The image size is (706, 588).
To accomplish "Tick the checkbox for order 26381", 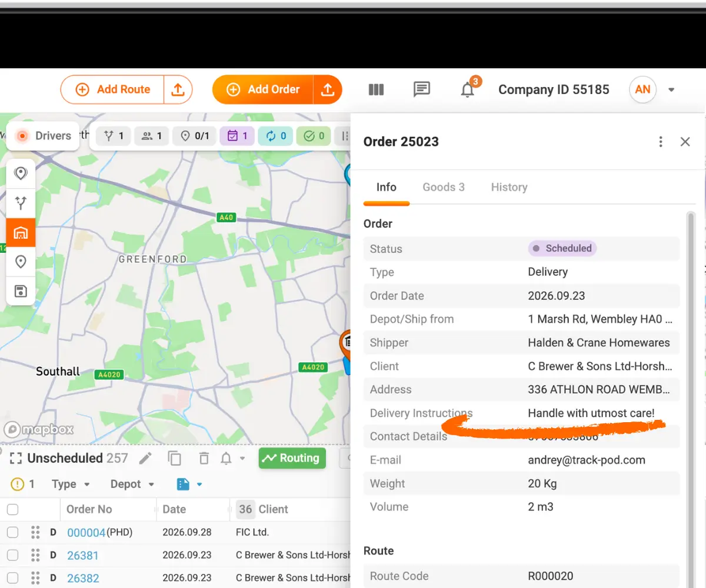I will pos(12,555).
